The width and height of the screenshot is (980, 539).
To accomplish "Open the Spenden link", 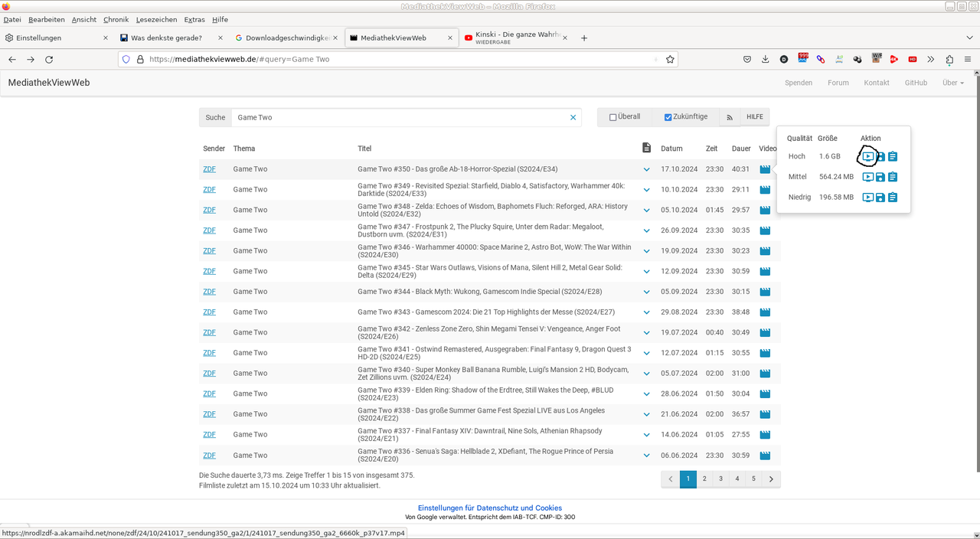I will [799, 83].
